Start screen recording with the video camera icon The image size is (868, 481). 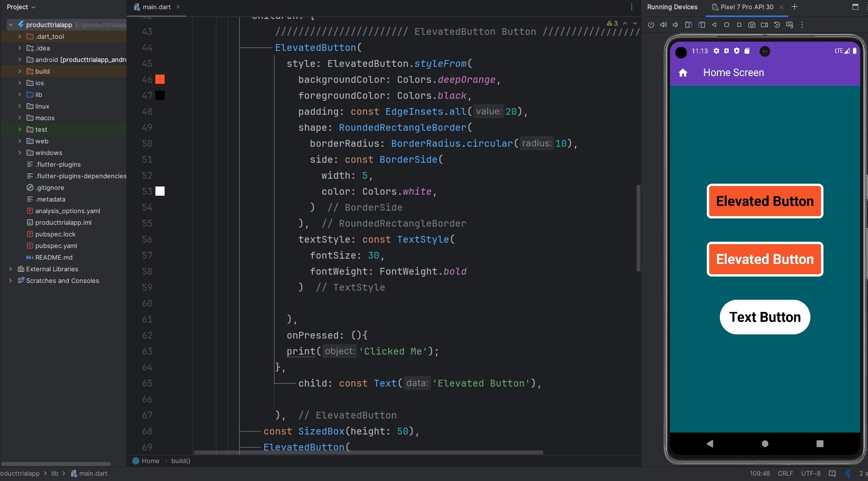[x=764, y=25]
